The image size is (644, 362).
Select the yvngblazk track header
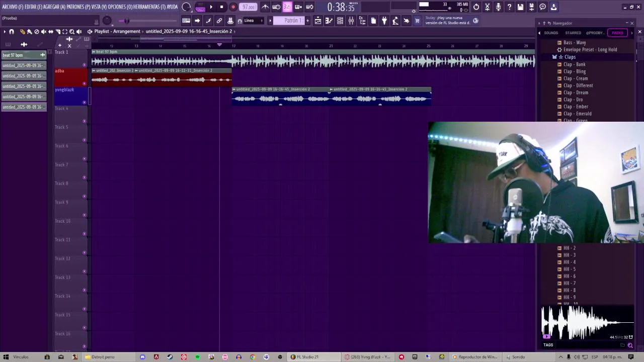tap(71, 96)
